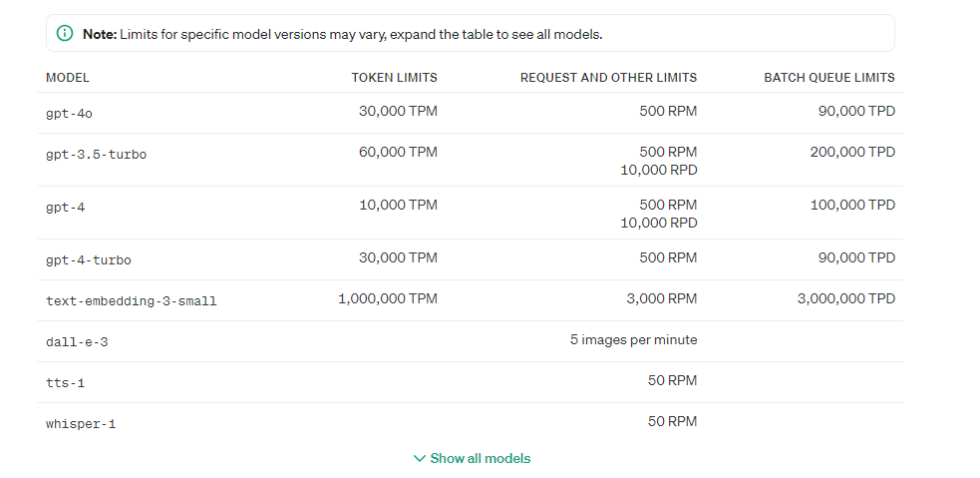Click the tts-1 model name
The height and width of the screenshot is (478, 980).
pyautogui.click(x=65, y=383)
